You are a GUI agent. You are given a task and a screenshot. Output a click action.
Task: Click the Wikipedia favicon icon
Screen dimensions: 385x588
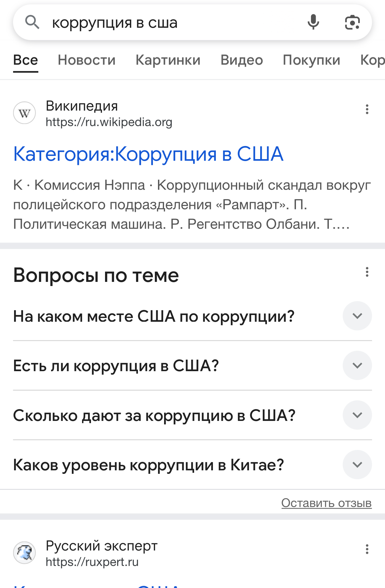pos(25,113)
